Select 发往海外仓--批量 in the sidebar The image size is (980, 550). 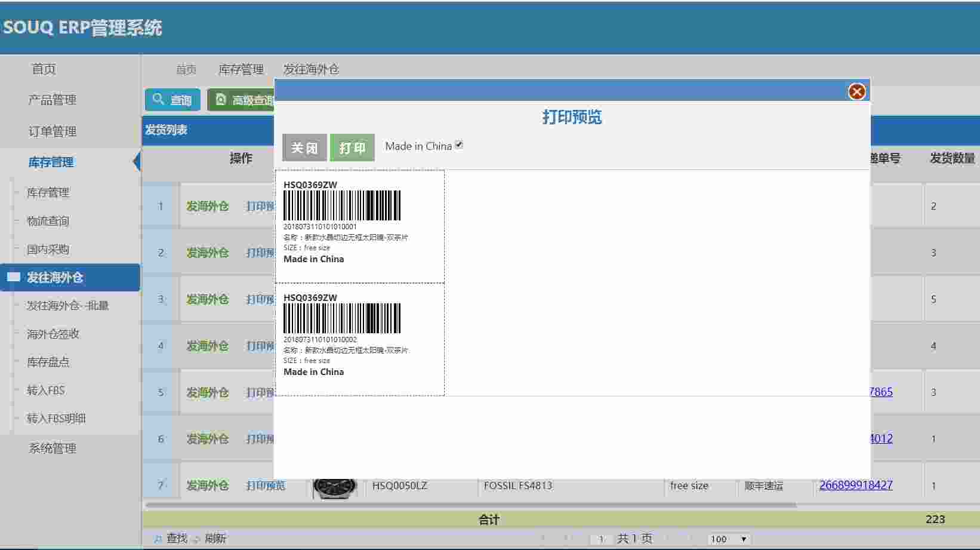coord(68,306)
